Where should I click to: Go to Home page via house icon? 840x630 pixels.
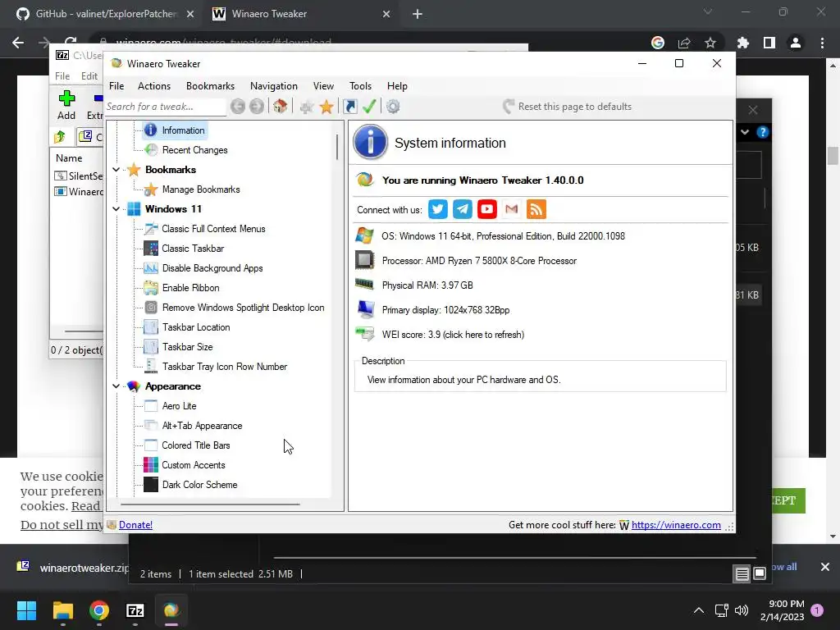tap(281, 106)
